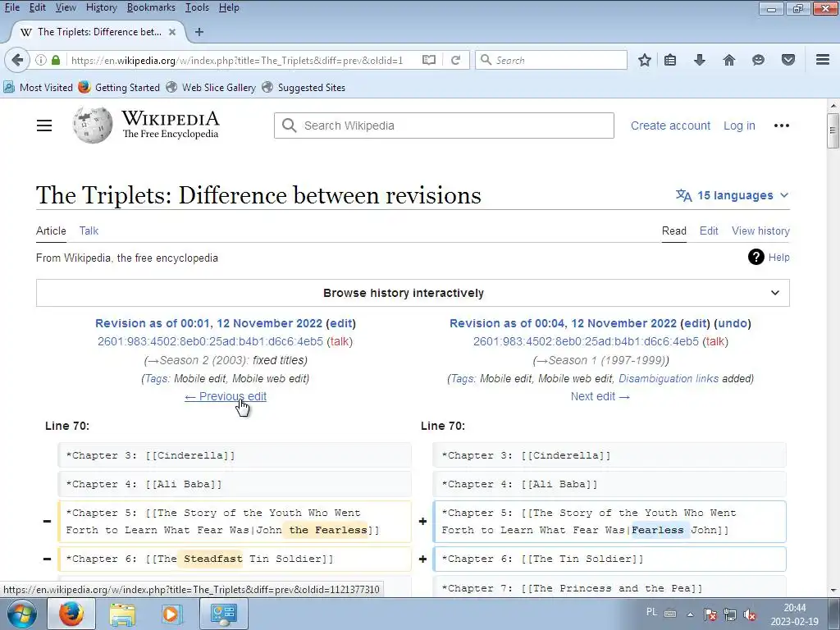Screen dimensions: 840x630
Task: Show site information icon in address bar
Action: pyautogui.click(x=41, y=60)
